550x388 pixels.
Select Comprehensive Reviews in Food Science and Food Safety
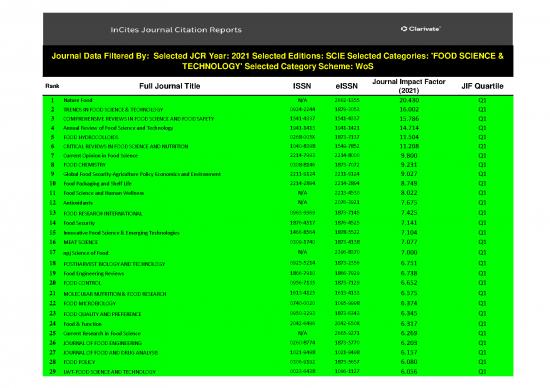click(x=139, y=119)
